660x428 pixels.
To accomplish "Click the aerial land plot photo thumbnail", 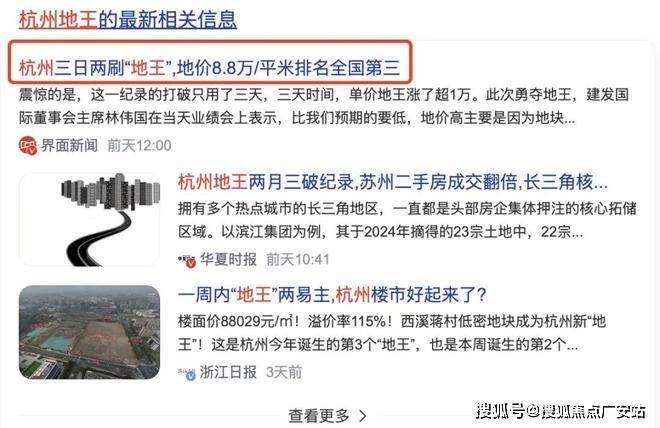I will pos(90,332).
